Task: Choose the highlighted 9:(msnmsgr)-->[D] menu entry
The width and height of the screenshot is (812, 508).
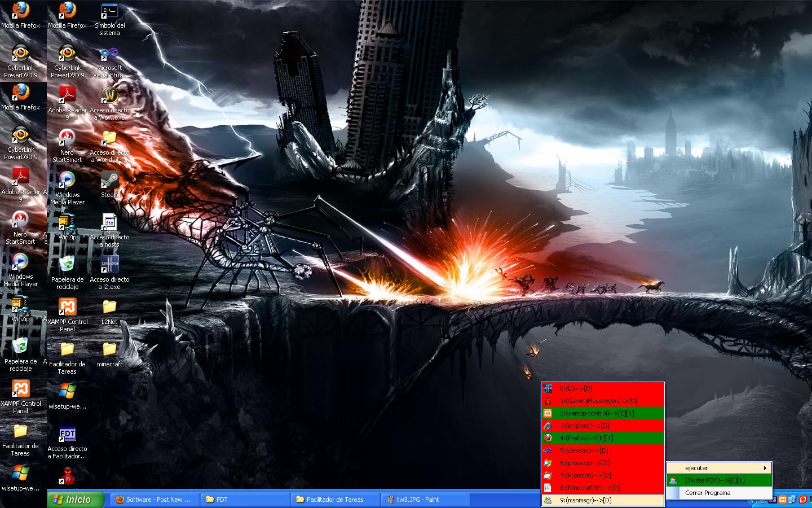Action: [603, 500]
